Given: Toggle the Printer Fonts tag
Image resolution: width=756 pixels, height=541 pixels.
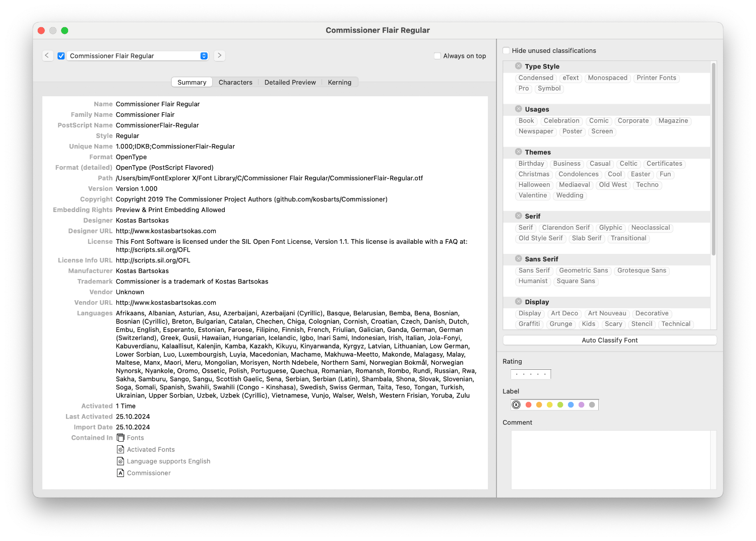Looking at the screenshot, I should 656,78.
